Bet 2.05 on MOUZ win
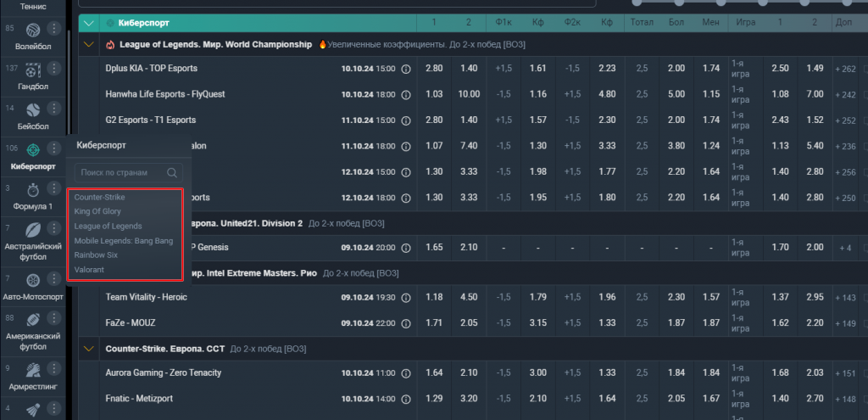Image resolution: width=868 pixels, height=420 pixels. (468, 323)
